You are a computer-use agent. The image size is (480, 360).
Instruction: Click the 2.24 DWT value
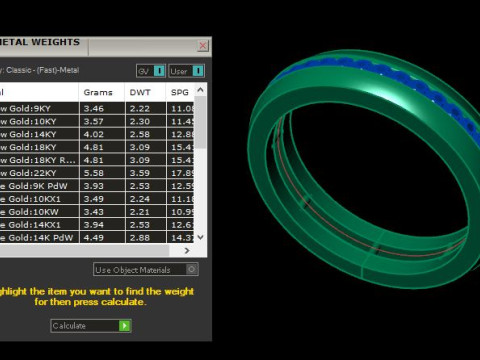(140, 199)
